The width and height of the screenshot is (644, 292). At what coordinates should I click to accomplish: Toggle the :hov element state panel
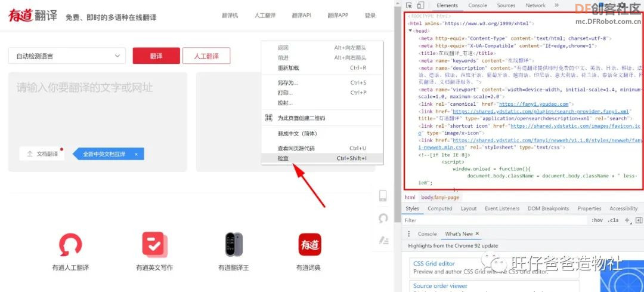pos(597,220)
